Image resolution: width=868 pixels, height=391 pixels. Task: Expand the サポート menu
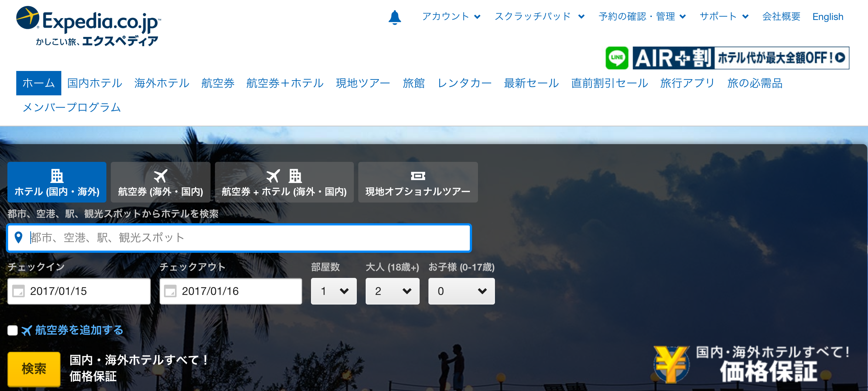click(724, 17)
